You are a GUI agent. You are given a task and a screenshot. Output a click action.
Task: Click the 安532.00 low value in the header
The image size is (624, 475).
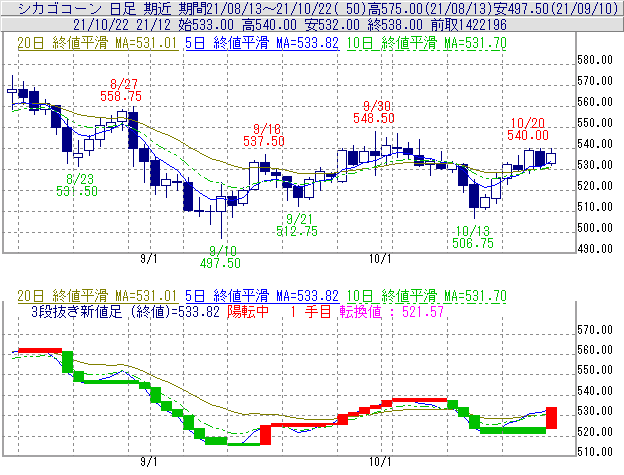[x=332, y=25]
